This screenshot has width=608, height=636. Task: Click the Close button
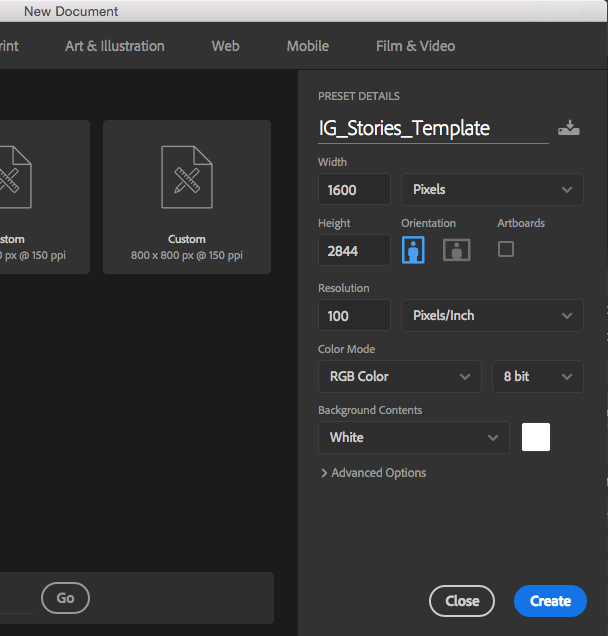tap(462, 601)
